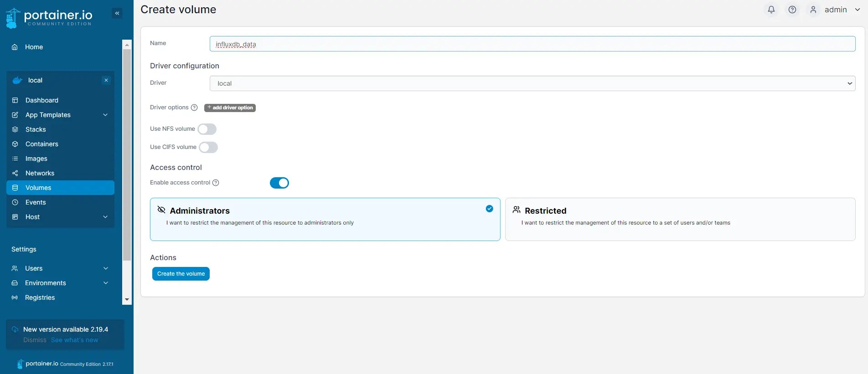Click the Environments drive icon
The height and width of the screenshot is (374, 868).
(15, 283)
